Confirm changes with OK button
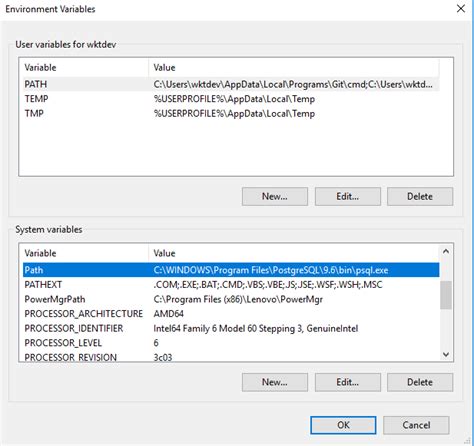Screen dimensions: 474x446 click(343, 425)
